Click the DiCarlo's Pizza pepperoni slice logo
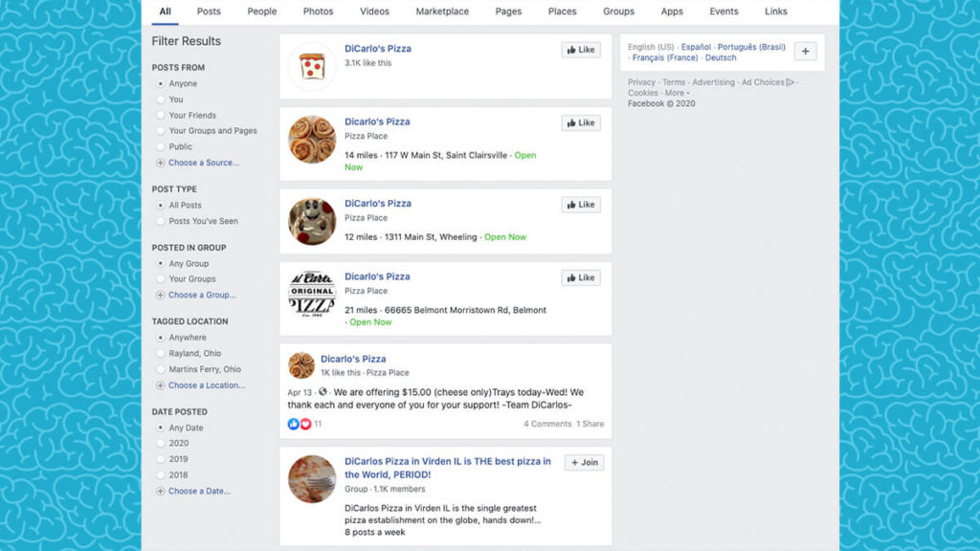 click(312, 67)
